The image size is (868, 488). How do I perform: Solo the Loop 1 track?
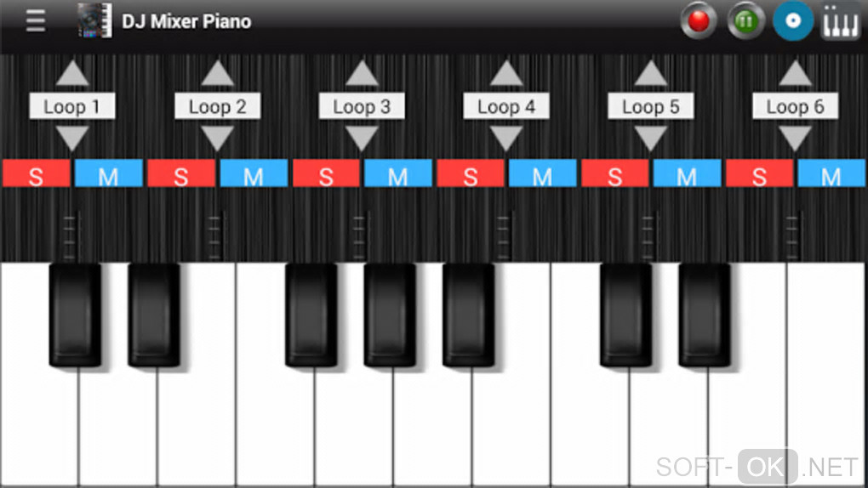point(36,173)
